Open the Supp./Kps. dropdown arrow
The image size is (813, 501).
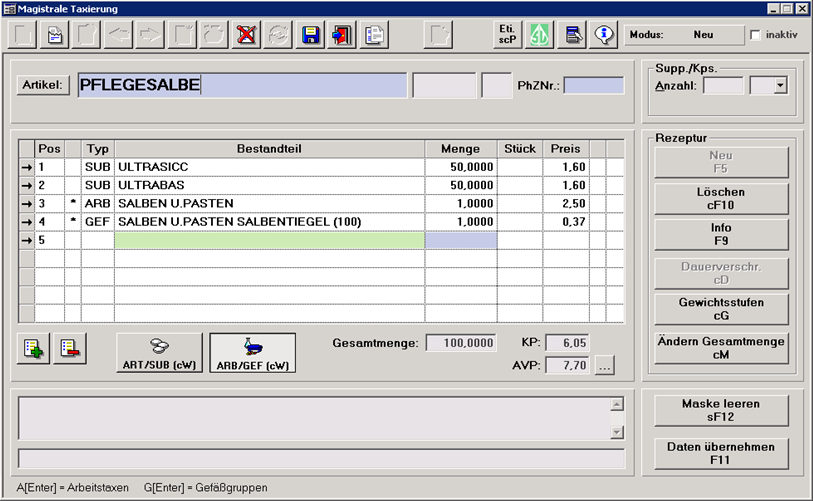click(x=780, y=86)
